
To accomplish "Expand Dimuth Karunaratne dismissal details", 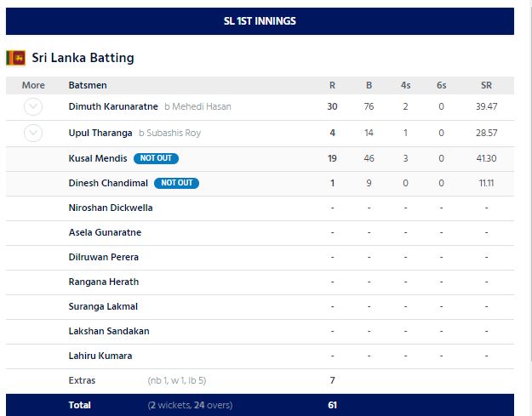I will [33, 107].
